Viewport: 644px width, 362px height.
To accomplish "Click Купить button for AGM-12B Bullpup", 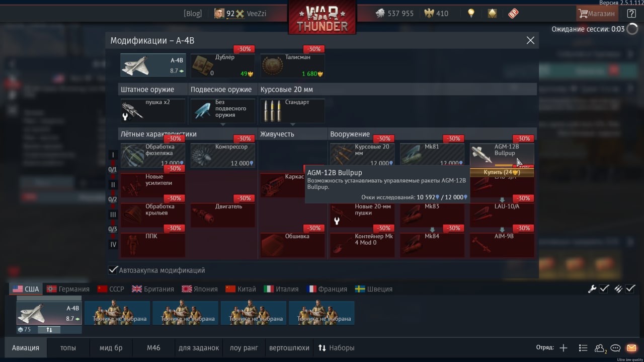I will coord(502,172).
